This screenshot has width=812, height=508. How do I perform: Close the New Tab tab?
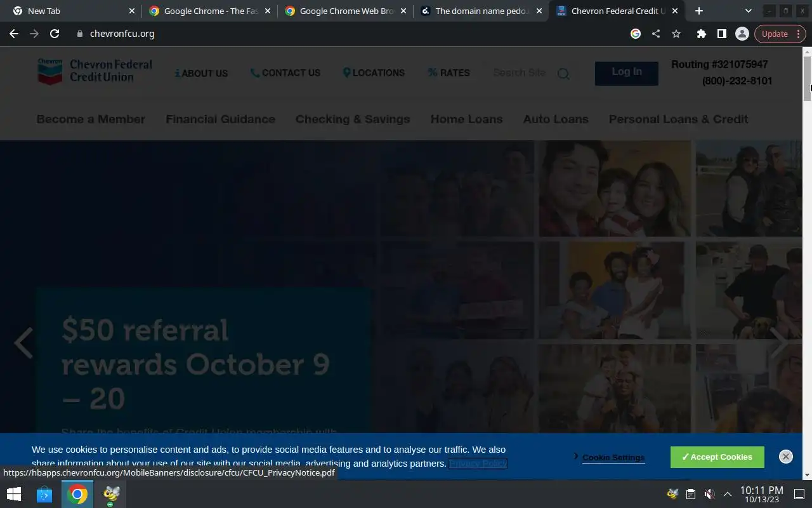coord(132,11)
